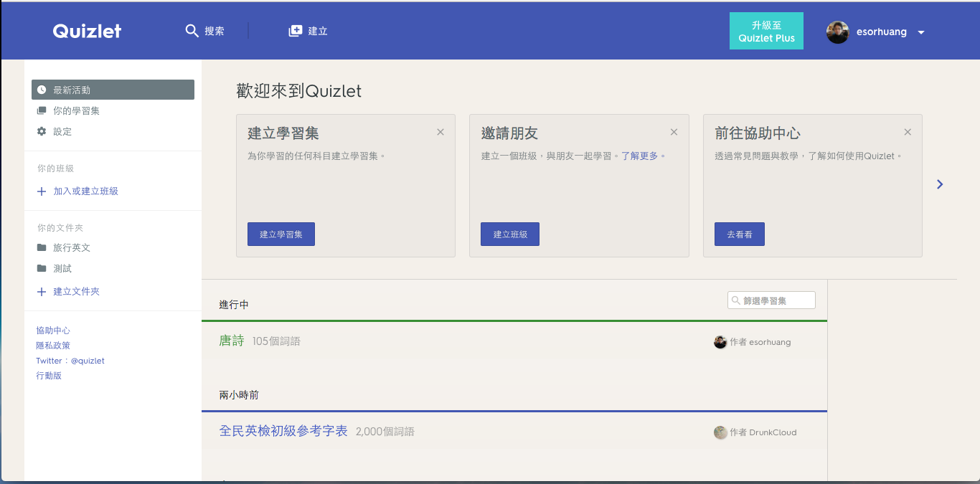980x484 pixels.
Task: Open esorhuang profile avatar in header
Action: [837, 32]
